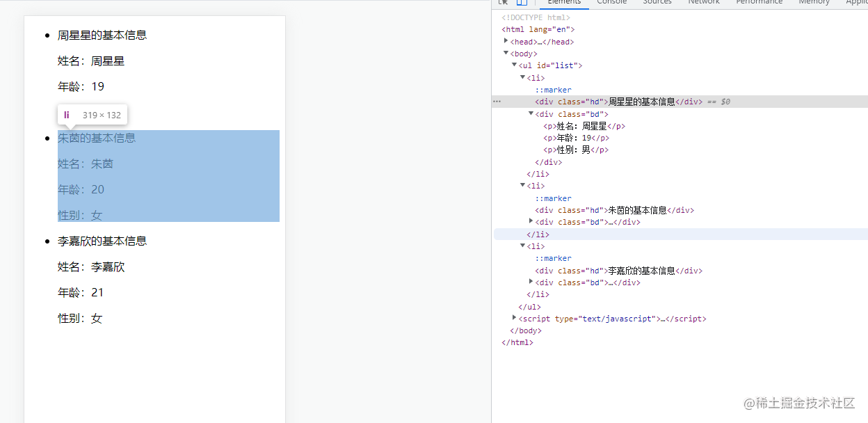Viewport: 868px width, 423px height.
Task: Collapse the li containing 朱茵 div
Action: tap(523, 185)
